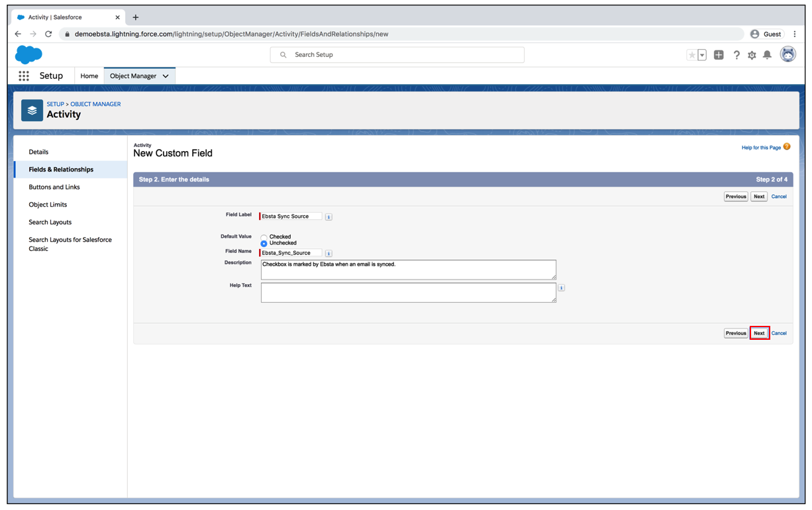Expand the Favorites list dropdown arrow
812x510 pixels.
click(702, 55)
